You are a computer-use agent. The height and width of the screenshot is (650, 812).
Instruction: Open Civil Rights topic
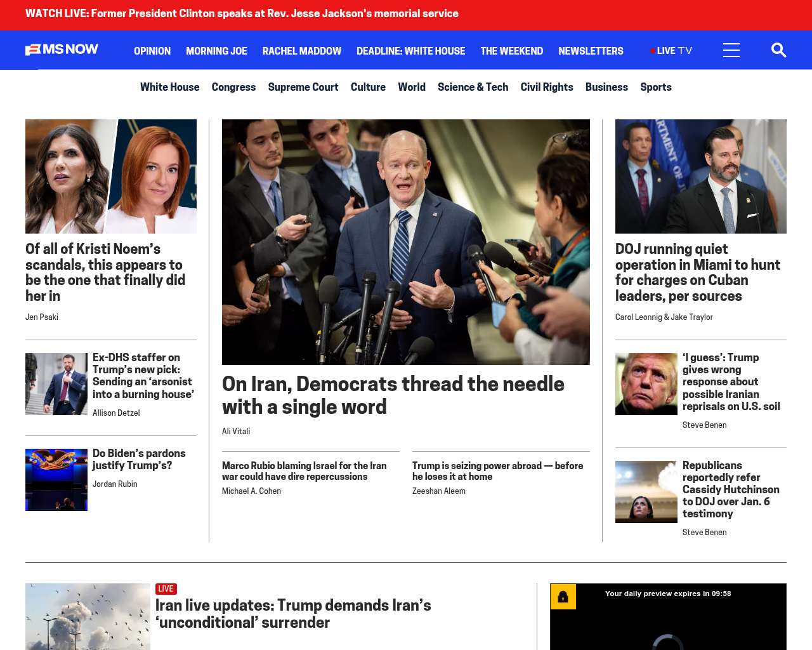(x=547, y=87)
